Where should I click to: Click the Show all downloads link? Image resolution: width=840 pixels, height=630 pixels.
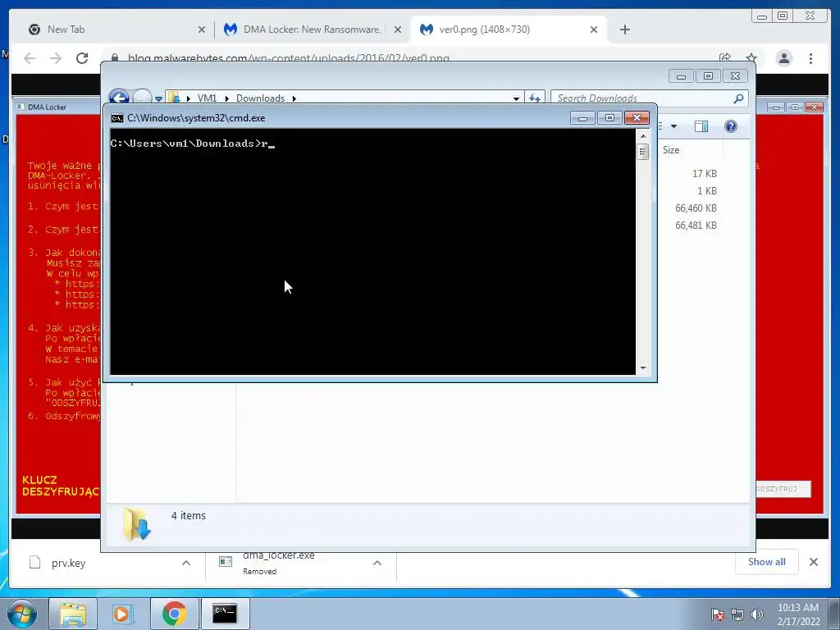click(767, 562)
